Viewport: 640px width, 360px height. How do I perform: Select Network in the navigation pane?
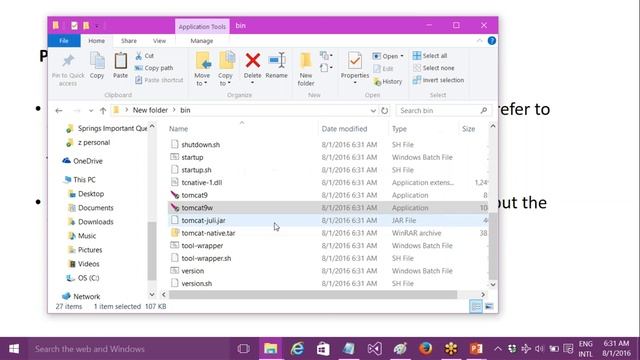pos(81,296)
